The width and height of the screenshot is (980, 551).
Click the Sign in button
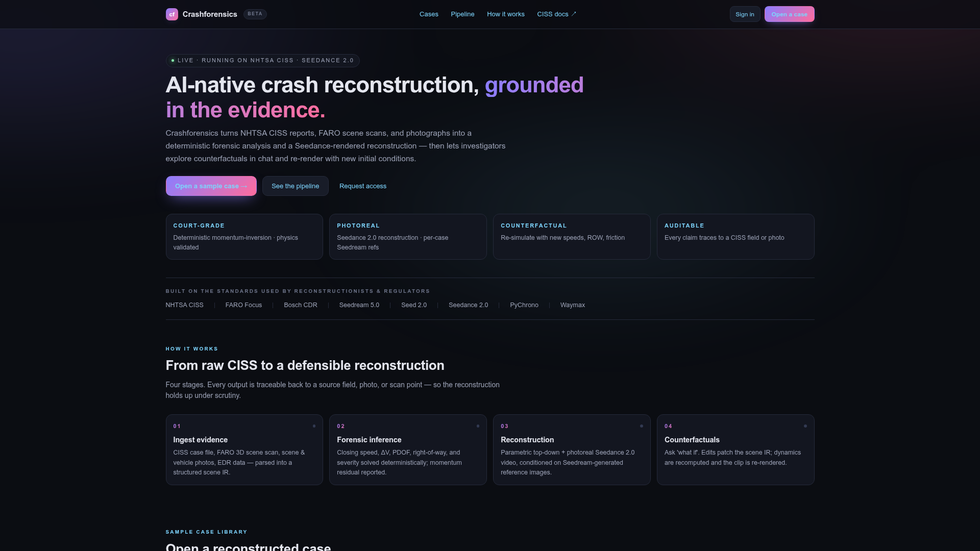click(745, 14)
